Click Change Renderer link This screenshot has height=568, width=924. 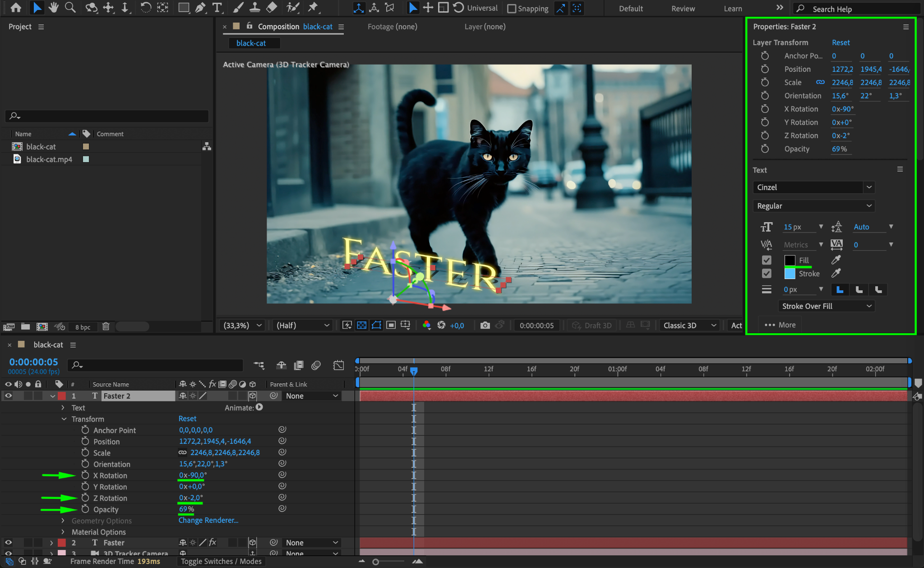[208, 520]
